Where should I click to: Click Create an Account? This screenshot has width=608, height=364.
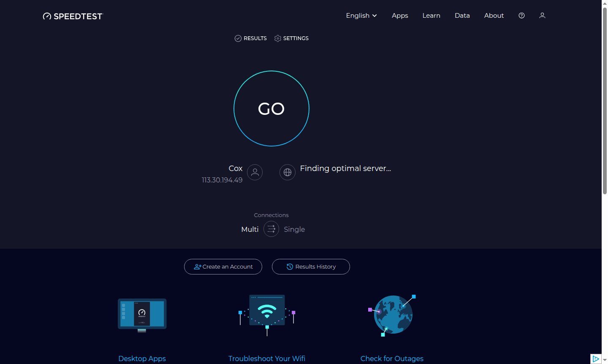(223, 266)
